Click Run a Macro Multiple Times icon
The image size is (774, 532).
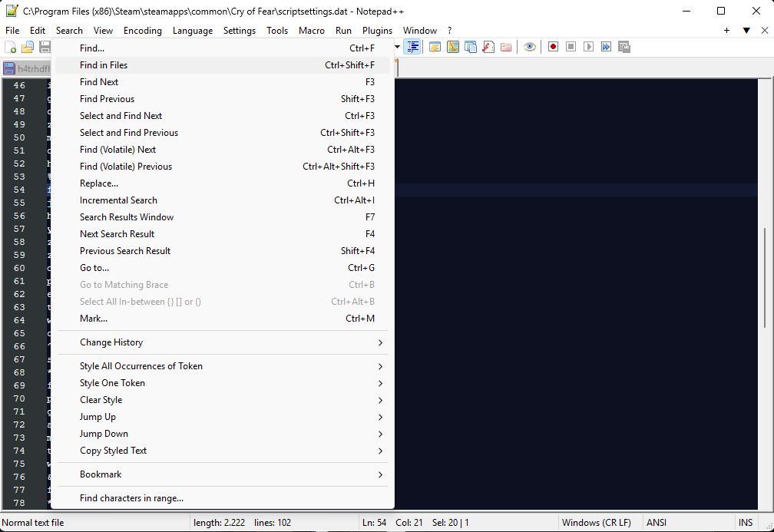(606, 47)
